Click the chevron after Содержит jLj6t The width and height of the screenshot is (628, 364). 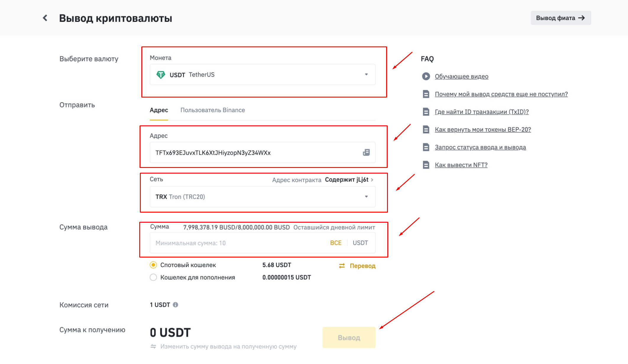pyautogui.click(x=372, y=180)
